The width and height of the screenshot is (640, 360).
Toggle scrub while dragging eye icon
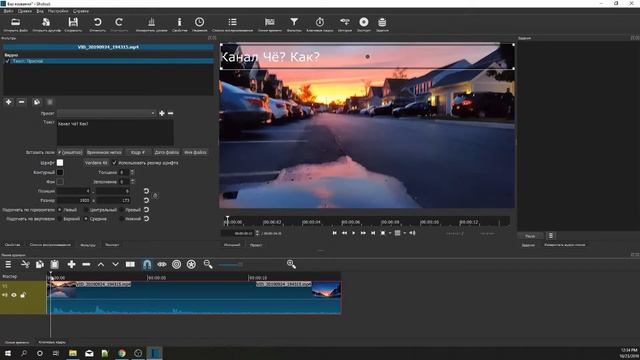point(162,264)
